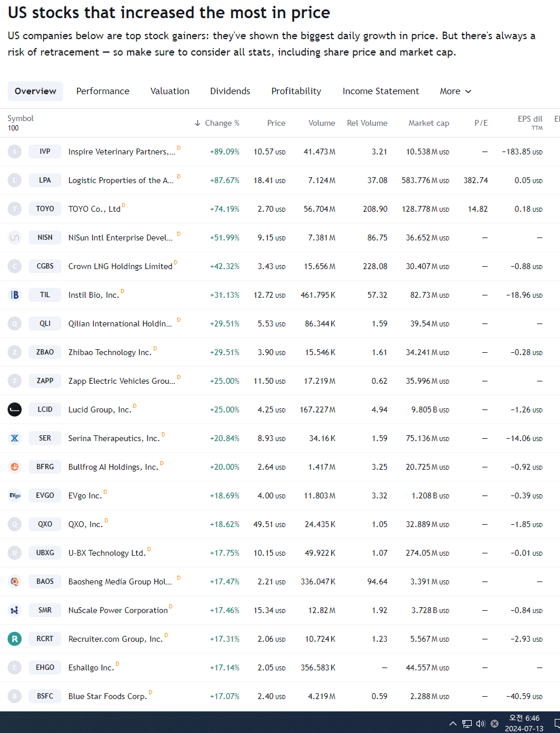Viewport: 560px width, 733px height.
Task: Click the TOYO stock logo icon
Action: pos(15,209)
